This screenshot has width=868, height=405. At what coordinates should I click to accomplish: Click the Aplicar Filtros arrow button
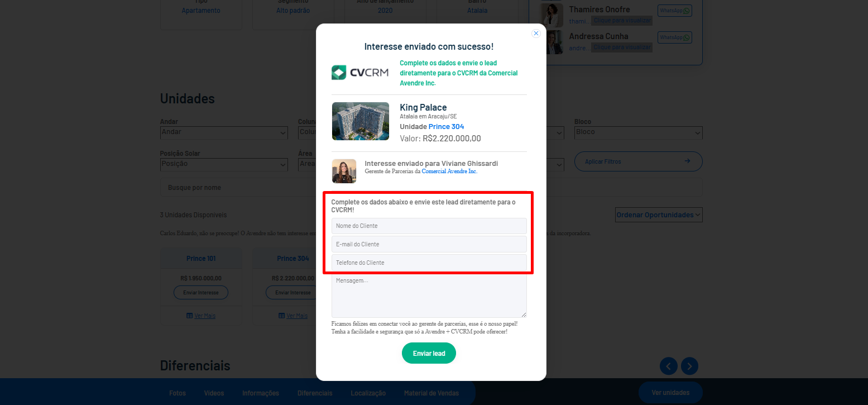638,161
